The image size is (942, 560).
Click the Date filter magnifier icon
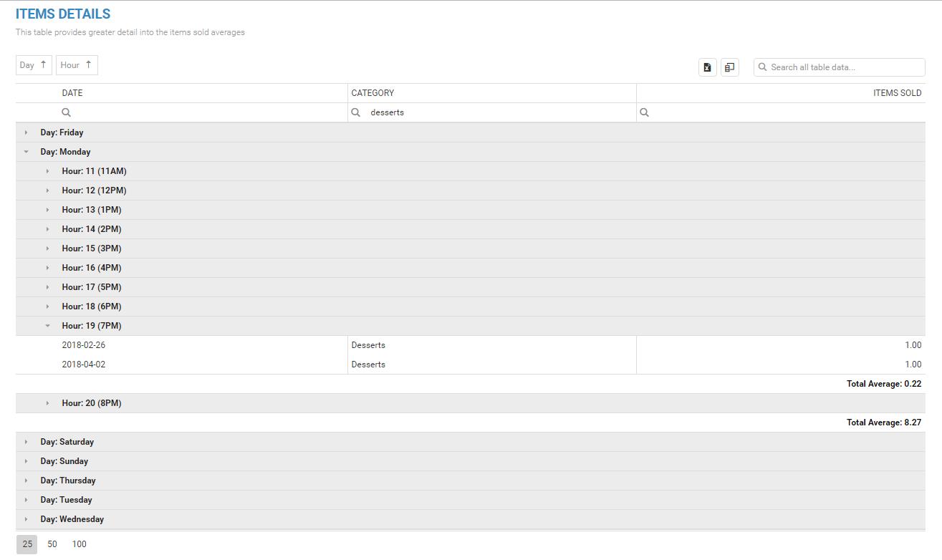click(x=67, y=112)
